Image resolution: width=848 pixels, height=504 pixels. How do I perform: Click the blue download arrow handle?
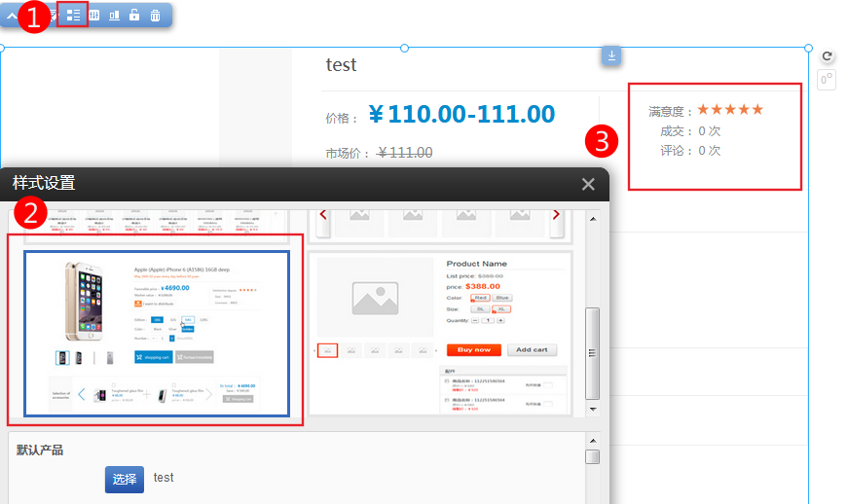click(x=611, y=56)
